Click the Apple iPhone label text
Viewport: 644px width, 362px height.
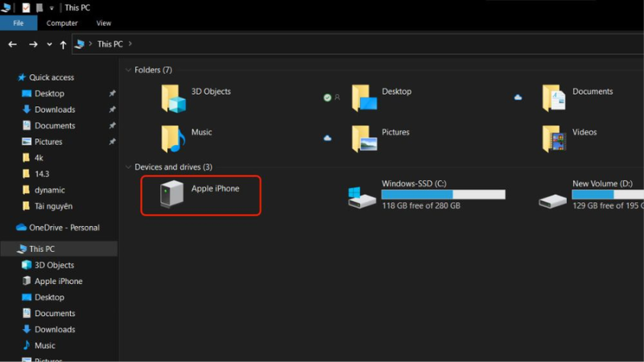click(215, 188)
